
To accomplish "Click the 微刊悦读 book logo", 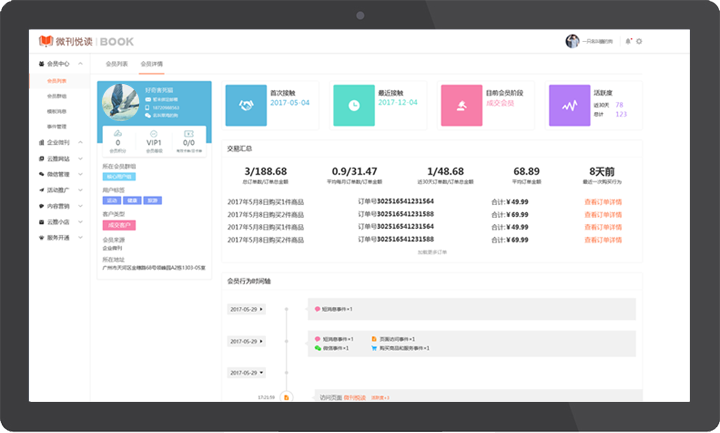I will pyautogui.click(x=45, y=41).
